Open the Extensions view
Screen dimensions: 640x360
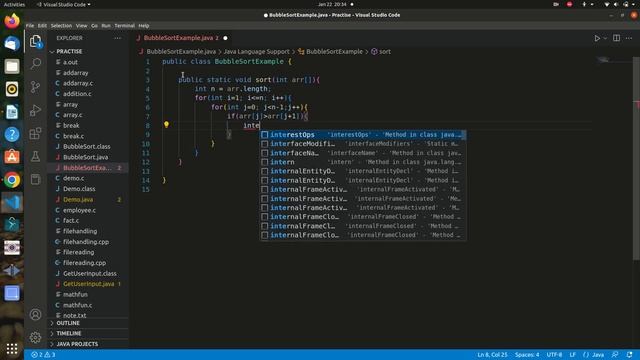point(36,133)
